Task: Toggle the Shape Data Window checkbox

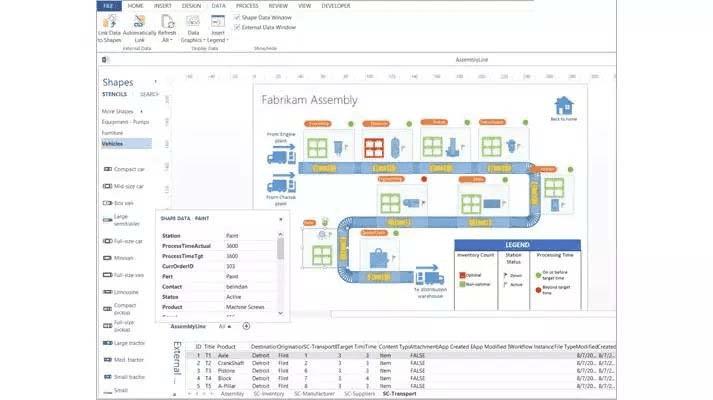Action: pos(237,17)
